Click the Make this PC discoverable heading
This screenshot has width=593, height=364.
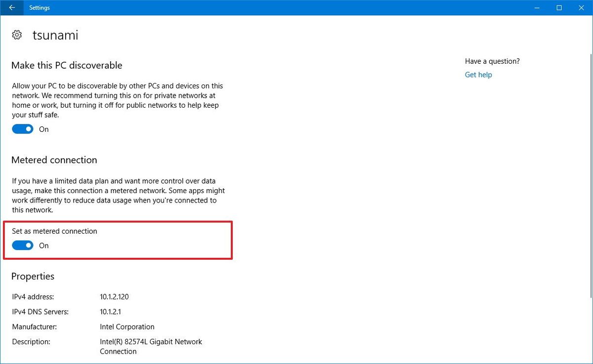(67, 65)
